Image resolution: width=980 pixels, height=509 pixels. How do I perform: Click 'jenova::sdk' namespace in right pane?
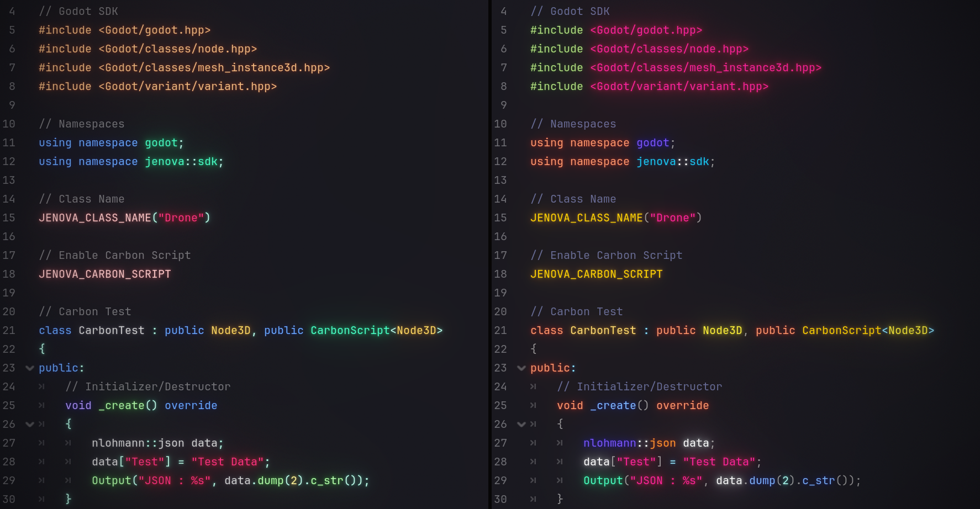[x=673, y=162]
